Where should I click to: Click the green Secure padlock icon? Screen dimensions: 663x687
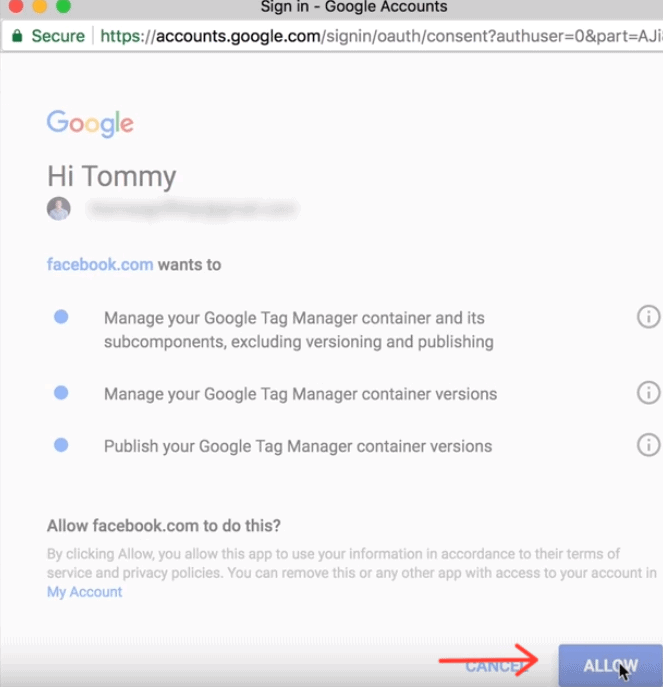(x=17, y=35)
